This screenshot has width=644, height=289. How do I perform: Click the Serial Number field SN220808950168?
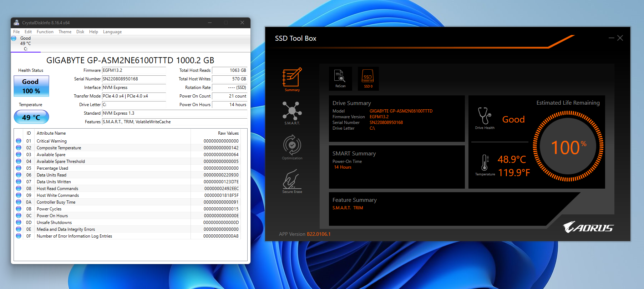coord(134,79)
